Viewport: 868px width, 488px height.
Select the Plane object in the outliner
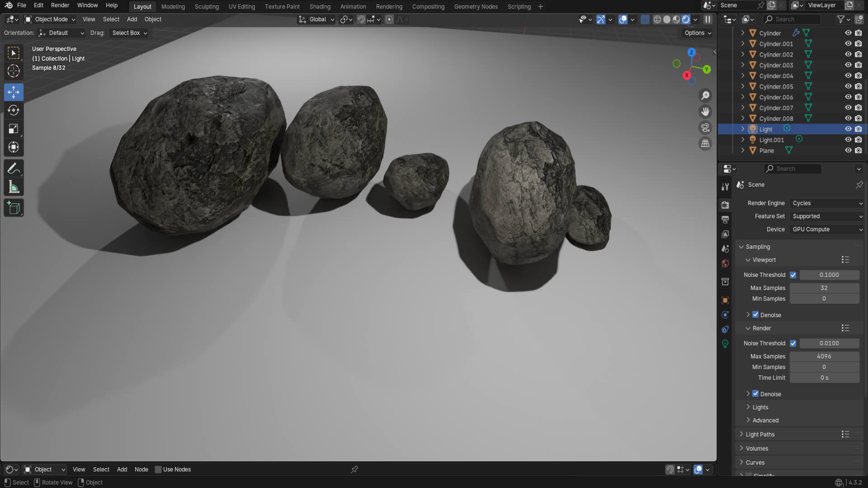click(766, 150)
